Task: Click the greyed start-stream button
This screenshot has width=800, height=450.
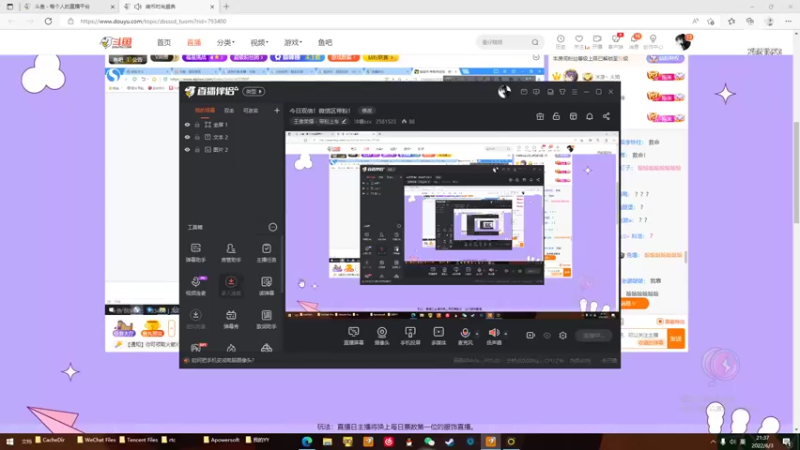Action: tap(593, 335)
